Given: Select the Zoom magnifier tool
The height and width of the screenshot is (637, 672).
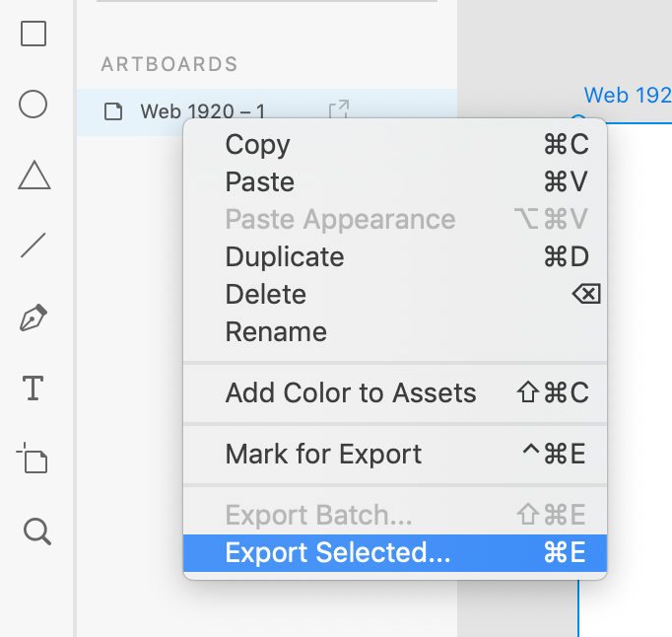Looking at the screenshot, I should pos(35,531).
